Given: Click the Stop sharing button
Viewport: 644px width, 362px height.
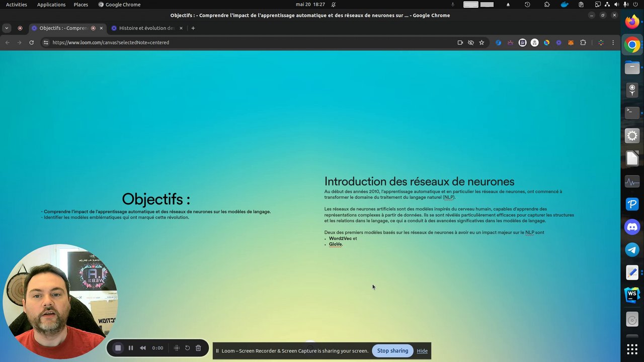Looking at the screenshot, I should 392,350.
